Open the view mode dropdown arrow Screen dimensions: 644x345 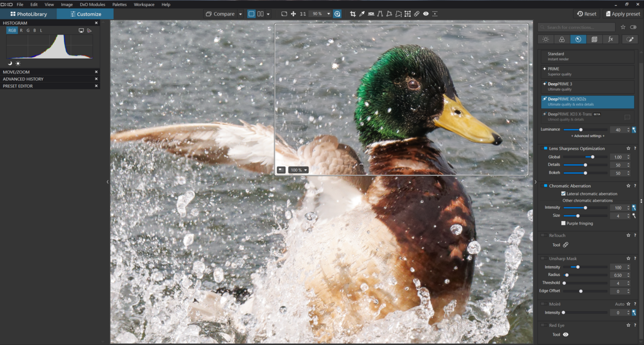click(x=268, y=14)
